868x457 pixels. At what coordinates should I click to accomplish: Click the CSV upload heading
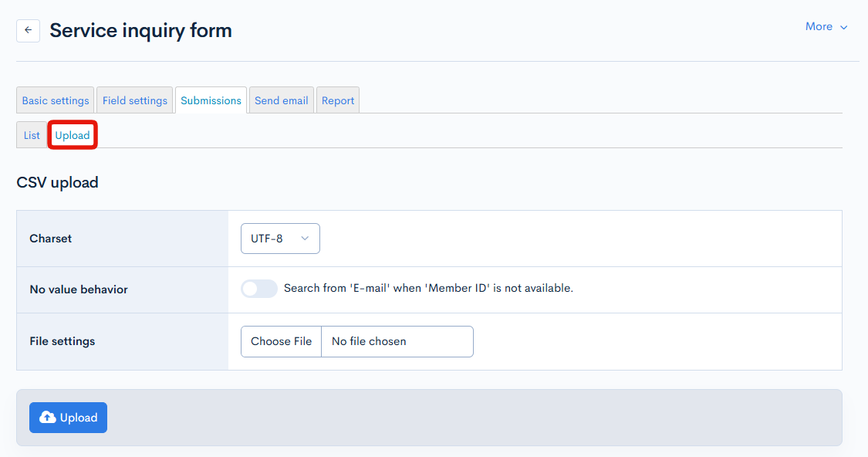point(57,183)
